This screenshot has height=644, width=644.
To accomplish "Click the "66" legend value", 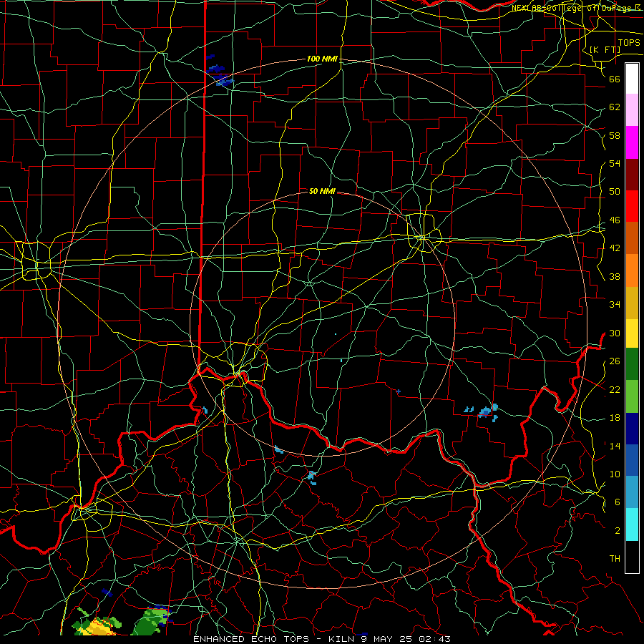I will [615, 79].
